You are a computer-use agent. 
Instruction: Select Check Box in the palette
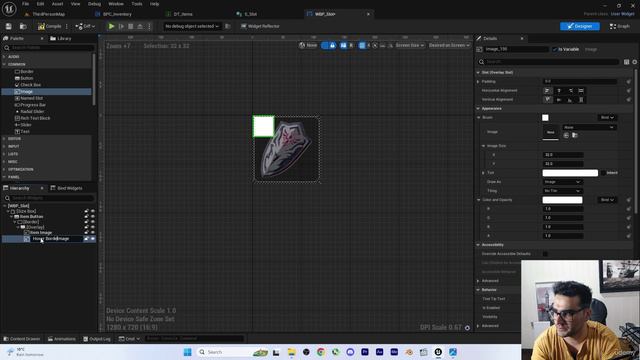tap(31, 85)
